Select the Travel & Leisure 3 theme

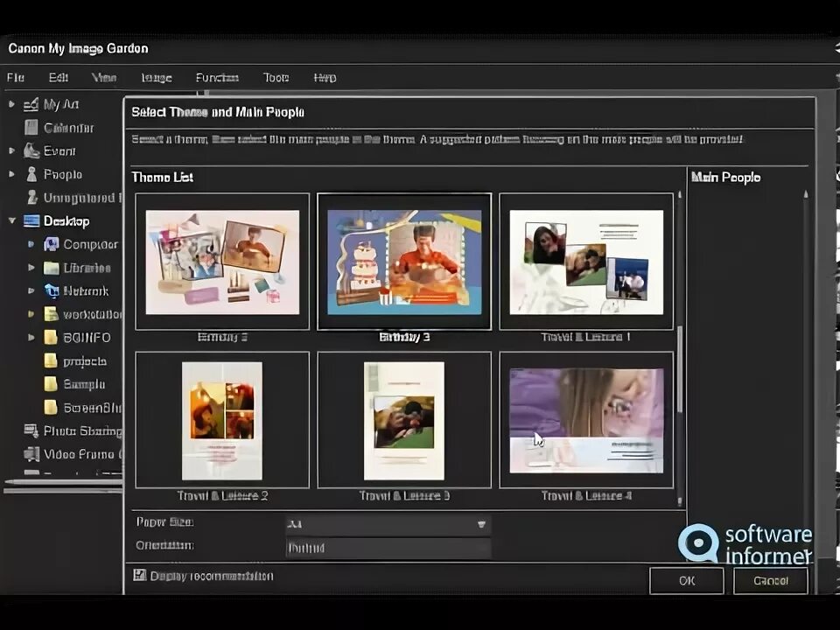(x=404, y=420)
